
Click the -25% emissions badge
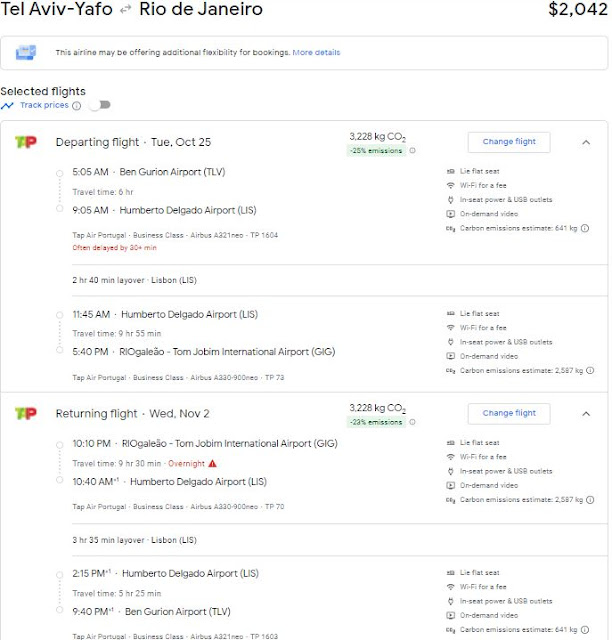(x=376, y=151)
